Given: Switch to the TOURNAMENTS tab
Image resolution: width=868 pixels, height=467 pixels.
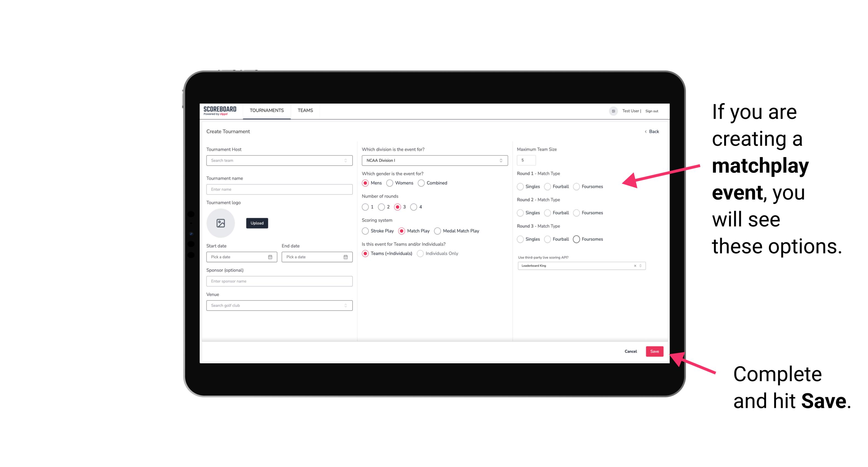Looking at the screenshot, I should (x=267, y=110).
